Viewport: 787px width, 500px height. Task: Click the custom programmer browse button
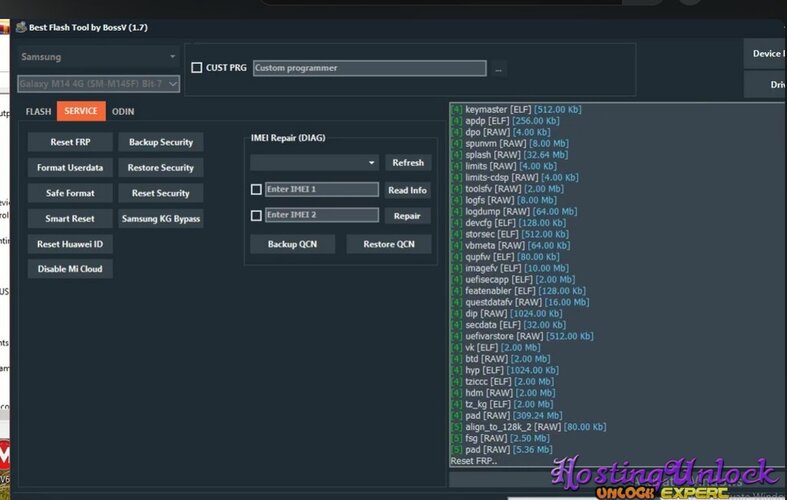(x=499, y=69)
